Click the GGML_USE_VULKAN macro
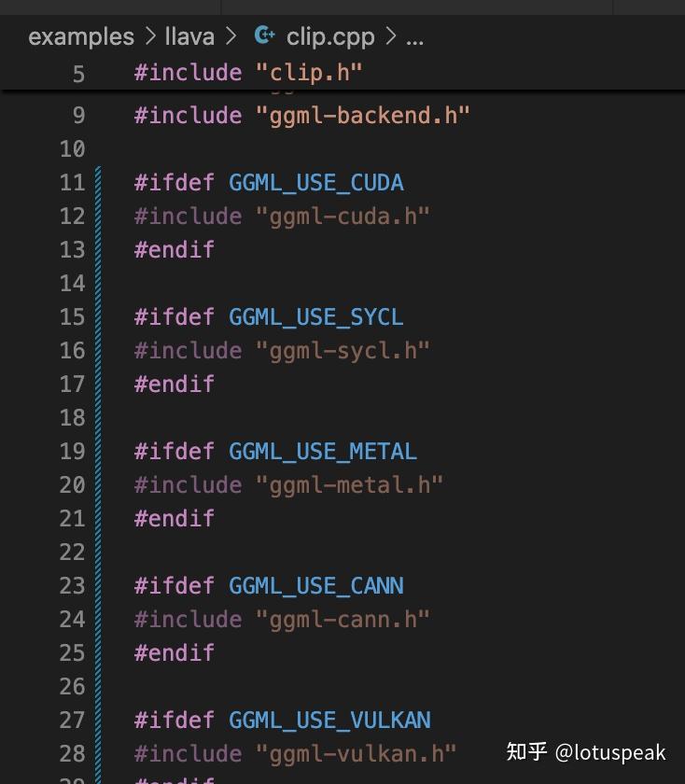 [x=329, y=720]
